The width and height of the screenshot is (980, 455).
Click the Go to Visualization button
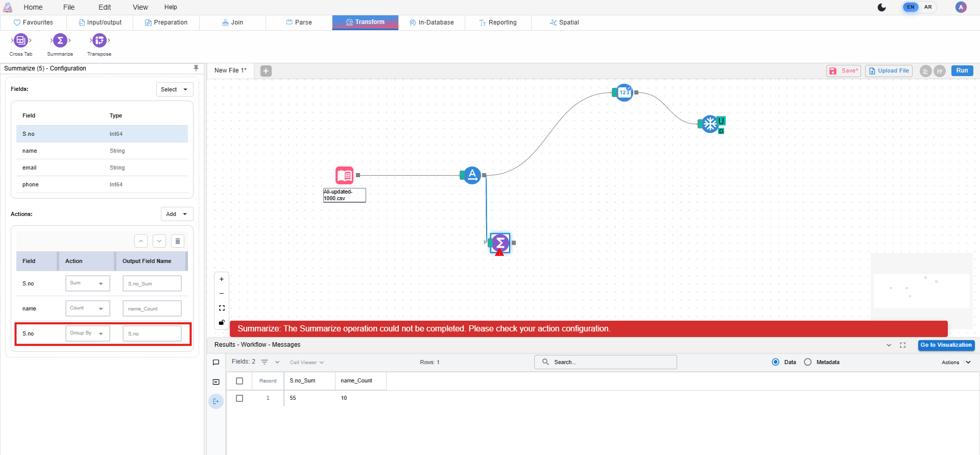coord(946,345)
